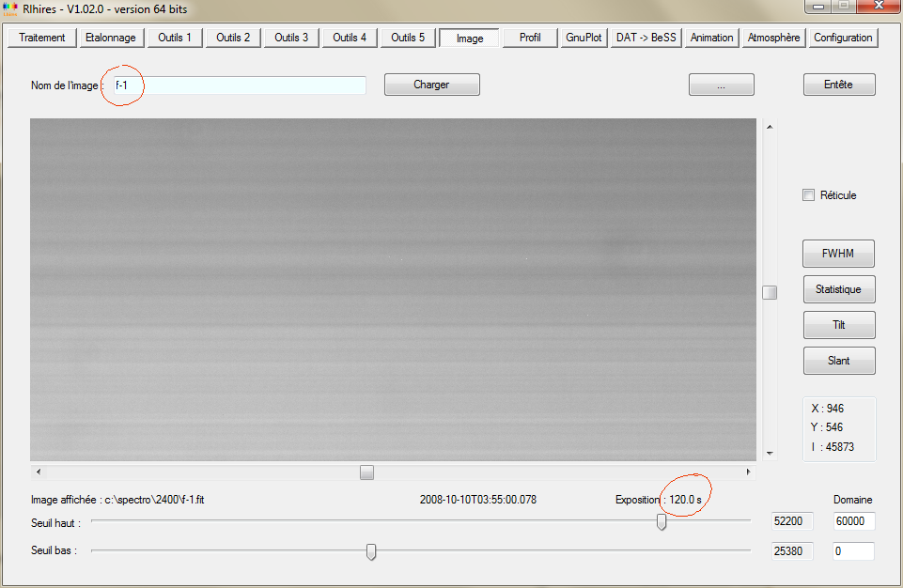The height and width of the screenshot is (588, 903).
Task: Click the horizontal scrollbar thumb
Action: [366, 472]
